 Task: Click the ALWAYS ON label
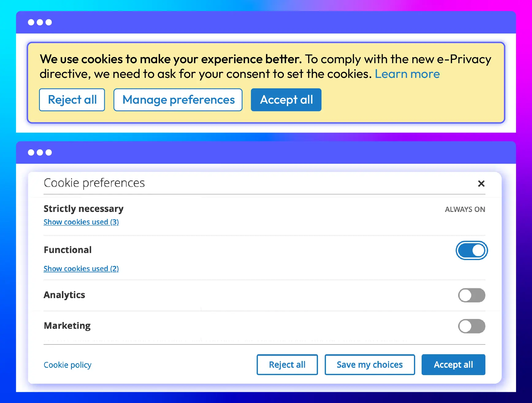(x=465, y=209)
